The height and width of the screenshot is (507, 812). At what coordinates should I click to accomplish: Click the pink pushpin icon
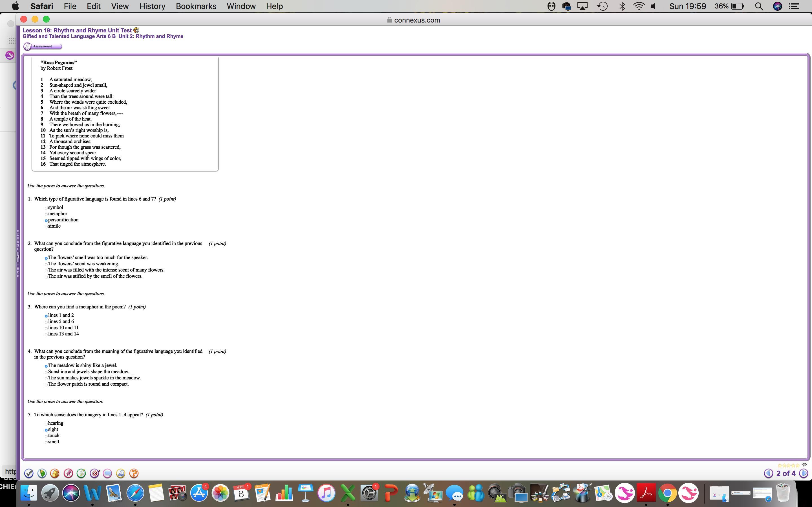68,473
